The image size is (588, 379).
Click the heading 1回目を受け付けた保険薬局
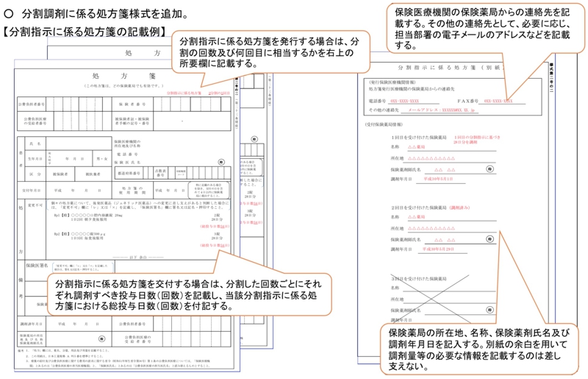[x=418, y=138]
